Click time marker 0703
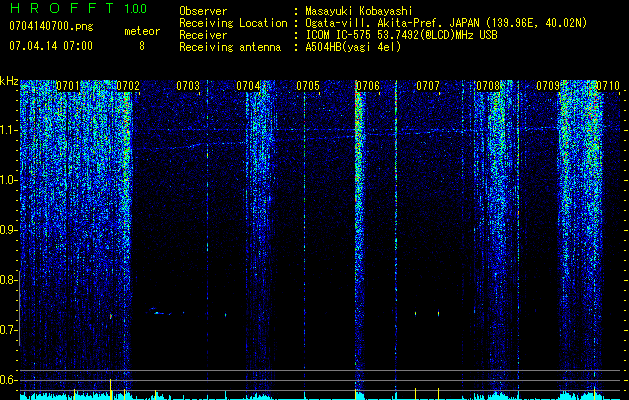 (x=188, y=86)
